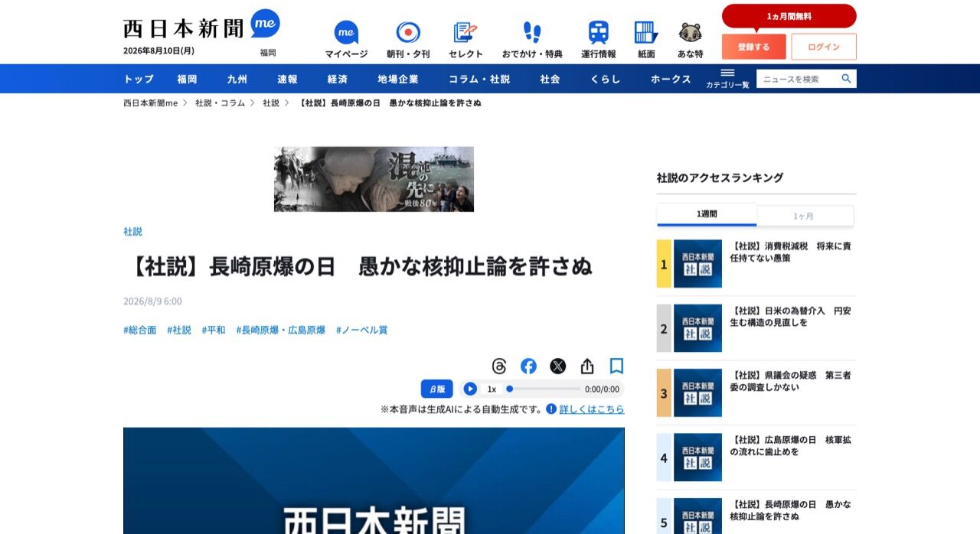Share article on X

point(558,366)
